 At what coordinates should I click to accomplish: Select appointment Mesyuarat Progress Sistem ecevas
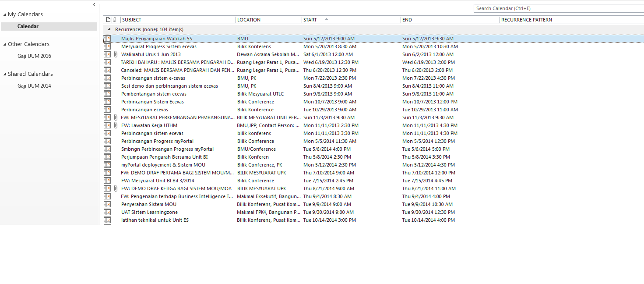[x=158, y=46]
